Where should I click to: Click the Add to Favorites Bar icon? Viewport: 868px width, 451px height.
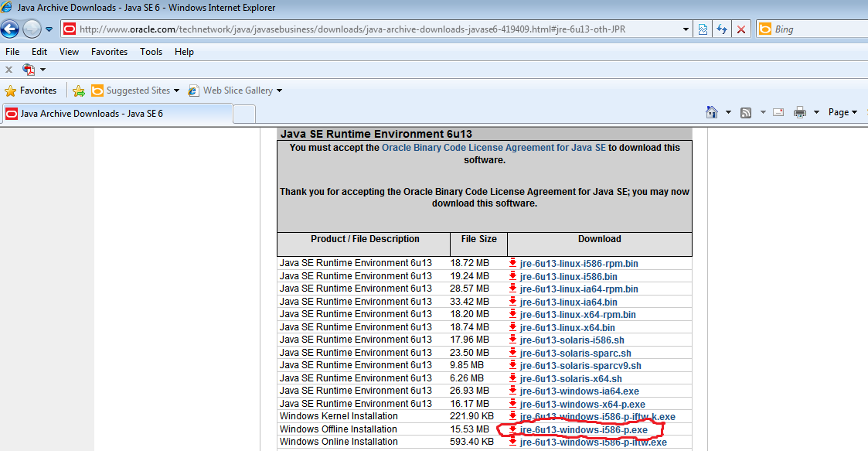pos(79,91)
